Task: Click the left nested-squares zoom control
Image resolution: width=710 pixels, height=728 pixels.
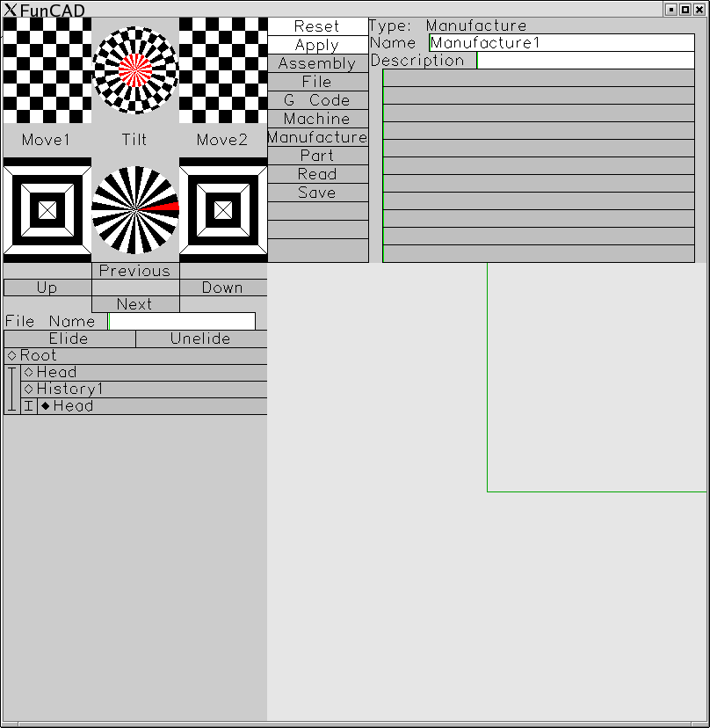Action: click(47, 210)
